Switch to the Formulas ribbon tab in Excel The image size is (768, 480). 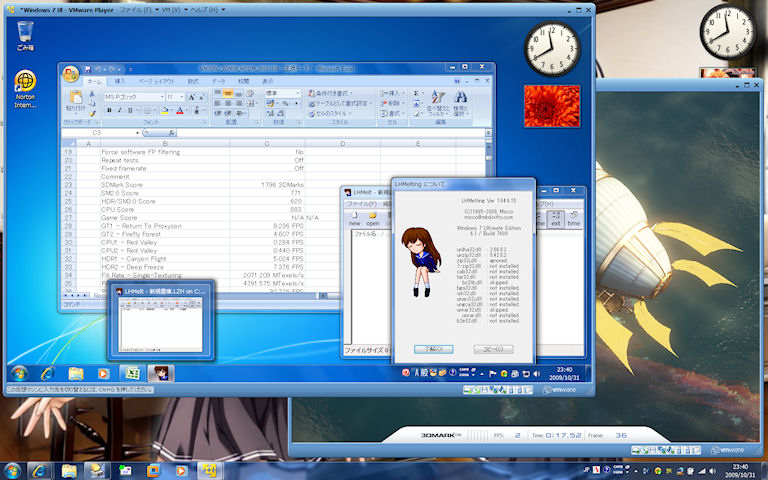click(193, 81)
